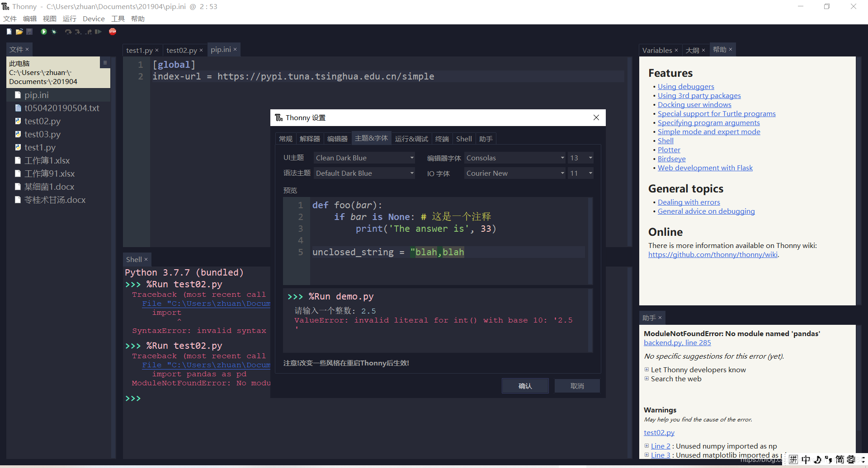Open the 工具 menu
The height and width of the screenshot is (468, 868).
118,19
